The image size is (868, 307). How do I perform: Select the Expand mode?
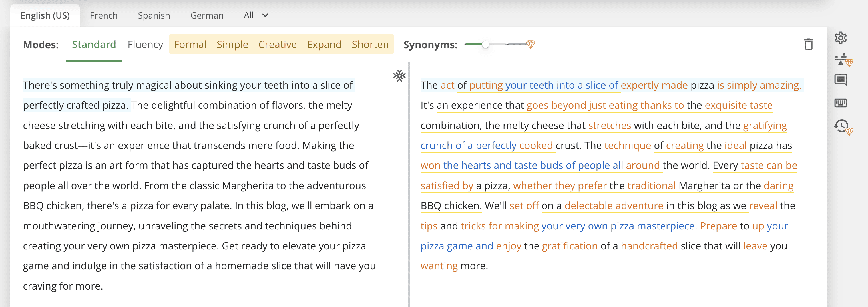pos(324,44)
